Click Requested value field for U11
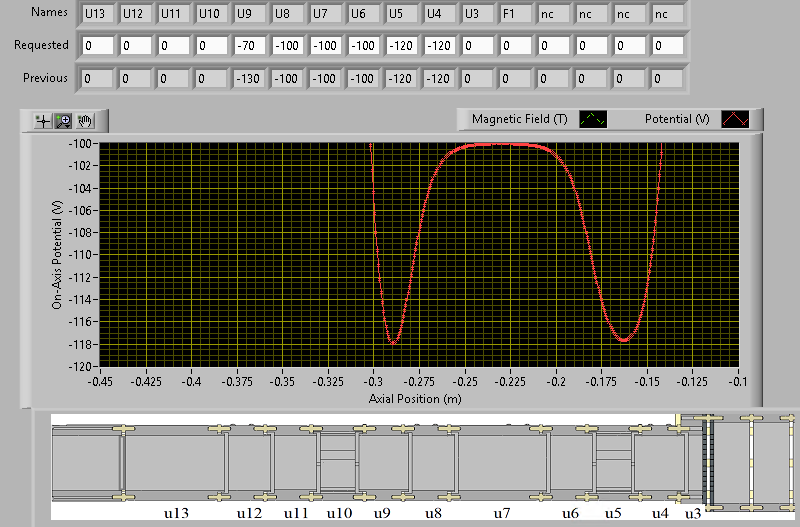 [x=174, y=46]
